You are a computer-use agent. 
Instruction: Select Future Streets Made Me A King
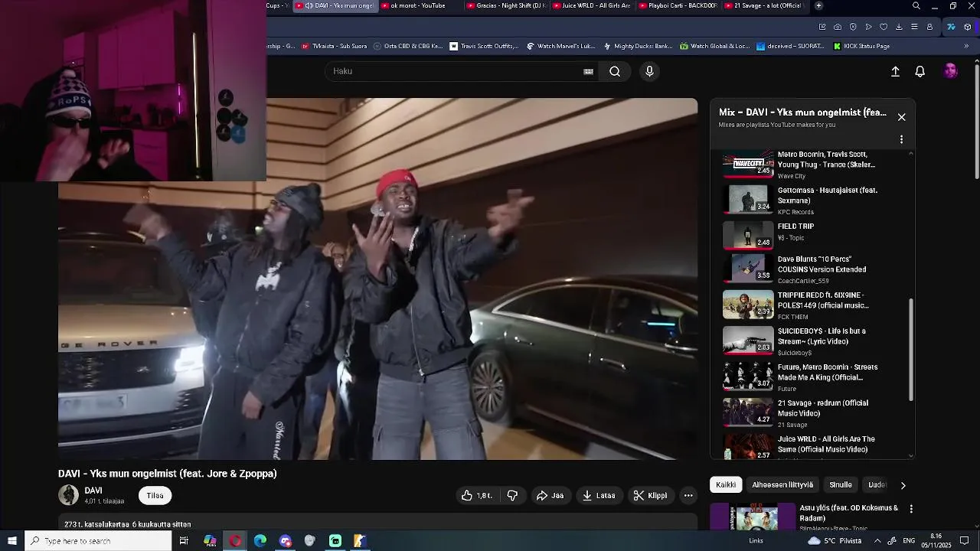812,377
